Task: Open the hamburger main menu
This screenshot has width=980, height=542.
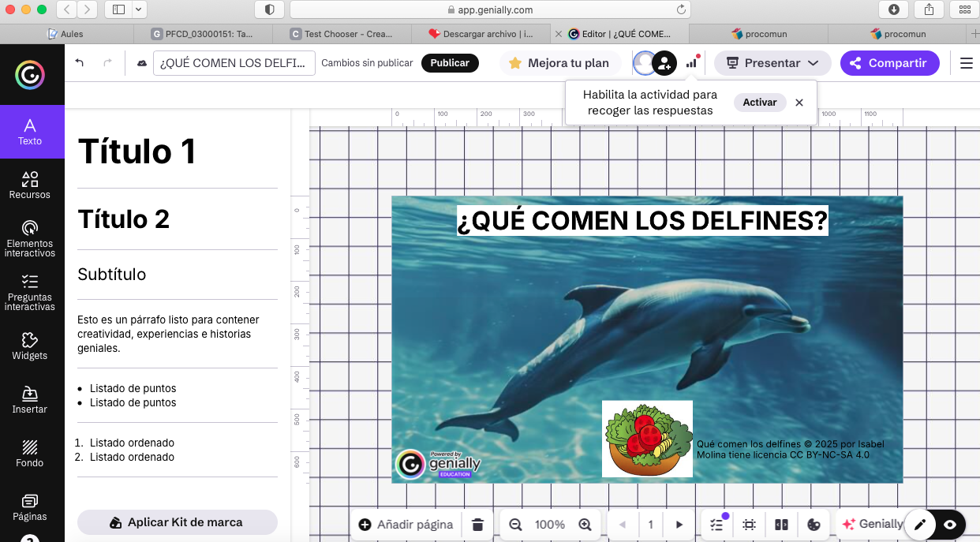Action: pos(967,63)
